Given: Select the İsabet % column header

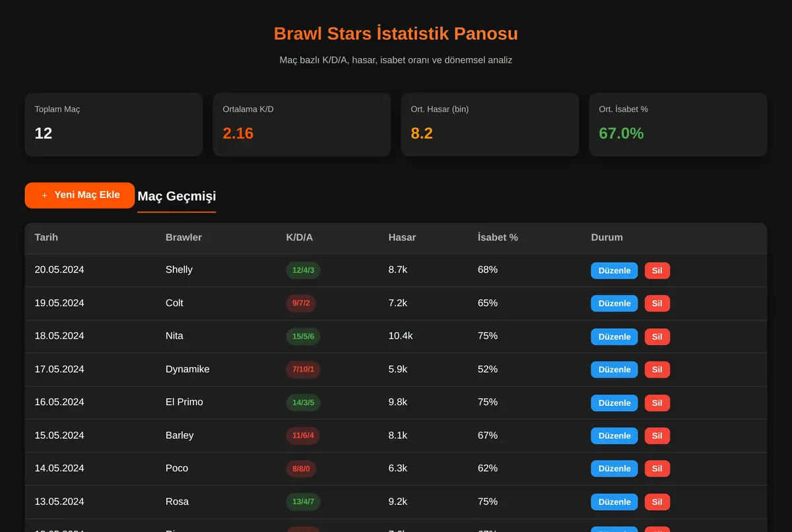Looking at the screenshot, I should coord(498,238).
